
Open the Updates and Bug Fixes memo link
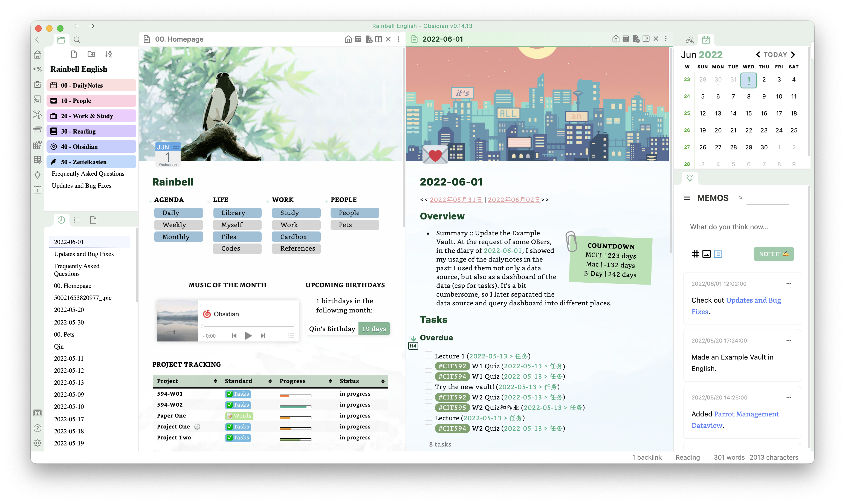pos(753,300)
